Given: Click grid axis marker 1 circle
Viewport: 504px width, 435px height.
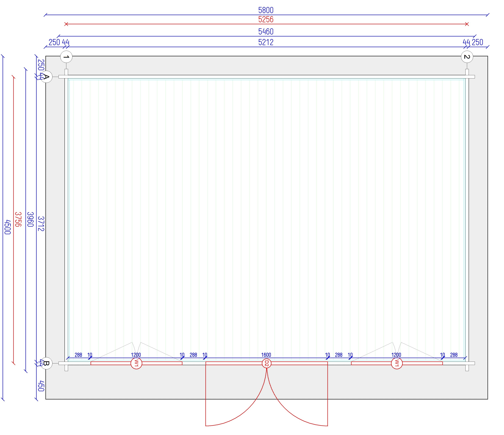Looking at the screenshot, I should (66, 57).
